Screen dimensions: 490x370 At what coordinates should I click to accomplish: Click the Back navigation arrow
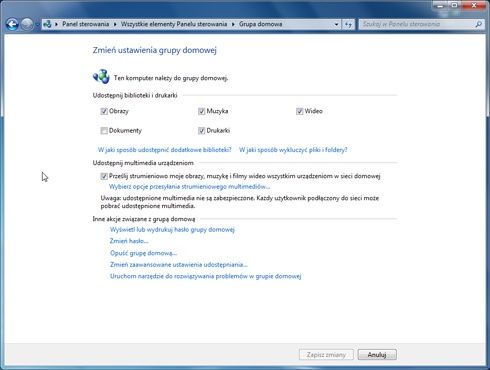pos(12,24)
